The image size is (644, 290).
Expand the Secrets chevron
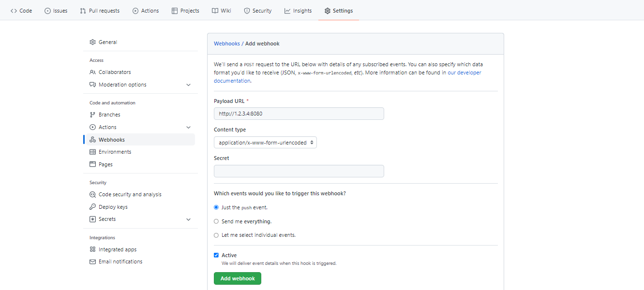tap(188, 219)
